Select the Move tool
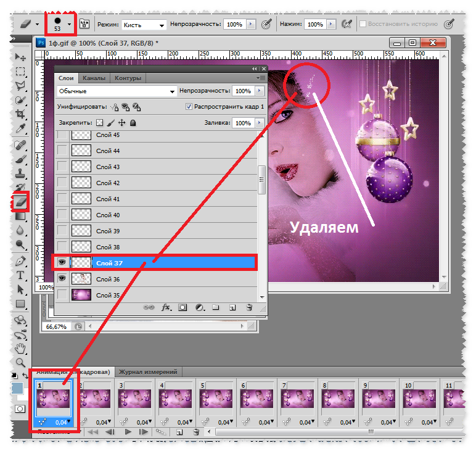 click(x=20, y=57)
